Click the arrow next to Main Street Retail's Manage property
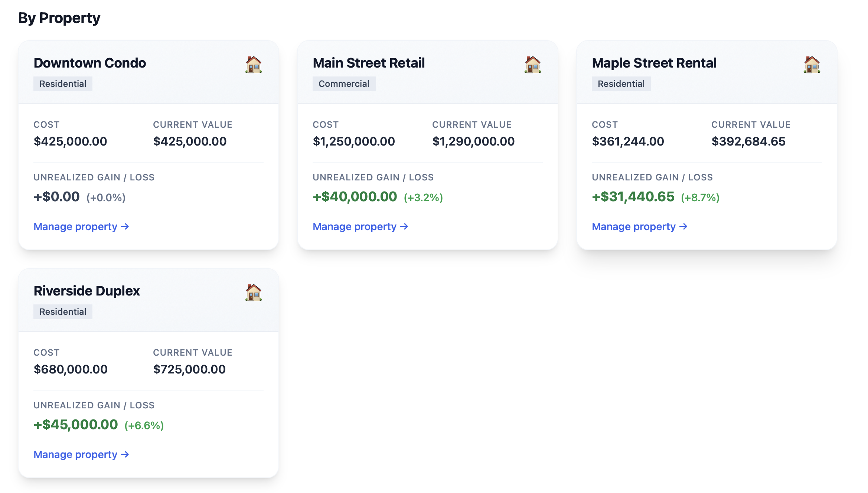This screenshot has height=493, width=868. click(x=405, y=226)
